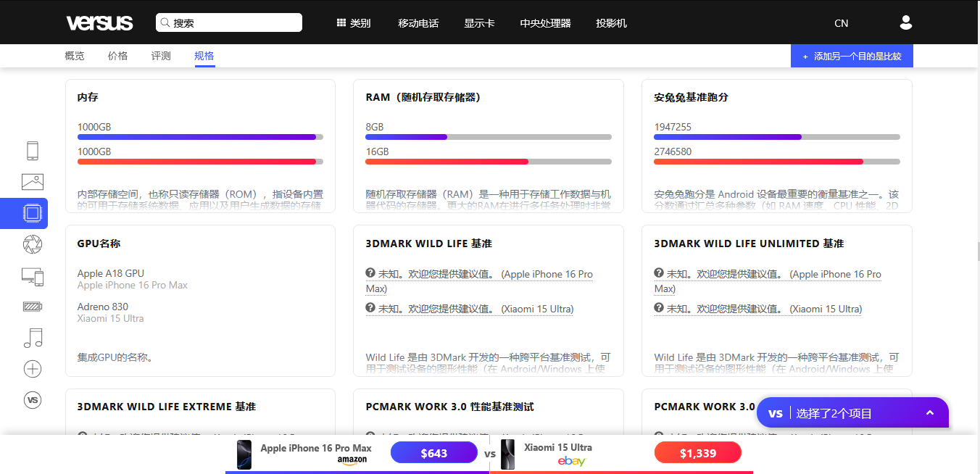Click the Apple A18 GPU value text

point(111,273)
